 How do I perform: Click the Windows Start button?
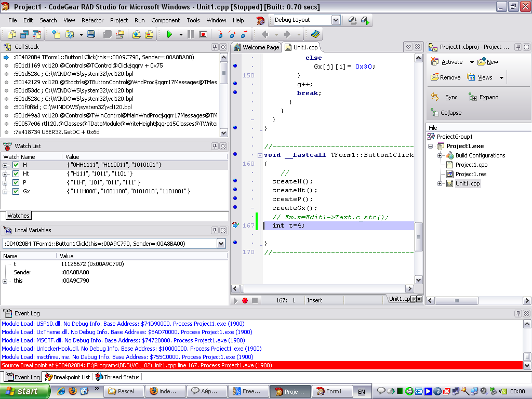pos(21,391)
